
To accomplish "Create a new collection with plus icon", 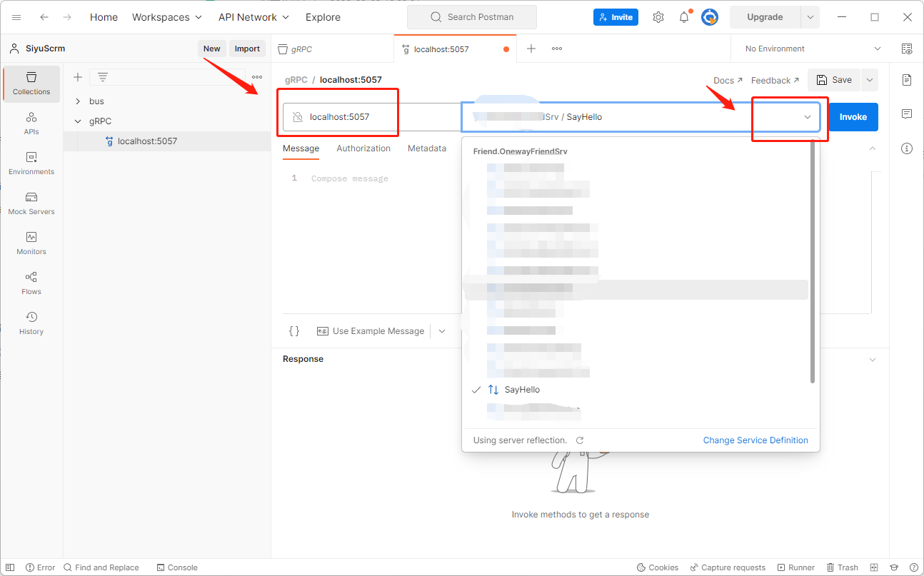I will point(78,77).
